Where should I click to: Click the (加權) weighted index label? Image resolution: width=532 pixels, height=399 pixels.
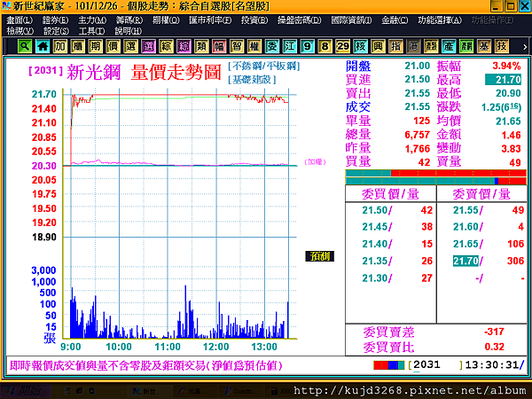pos(315,162)
